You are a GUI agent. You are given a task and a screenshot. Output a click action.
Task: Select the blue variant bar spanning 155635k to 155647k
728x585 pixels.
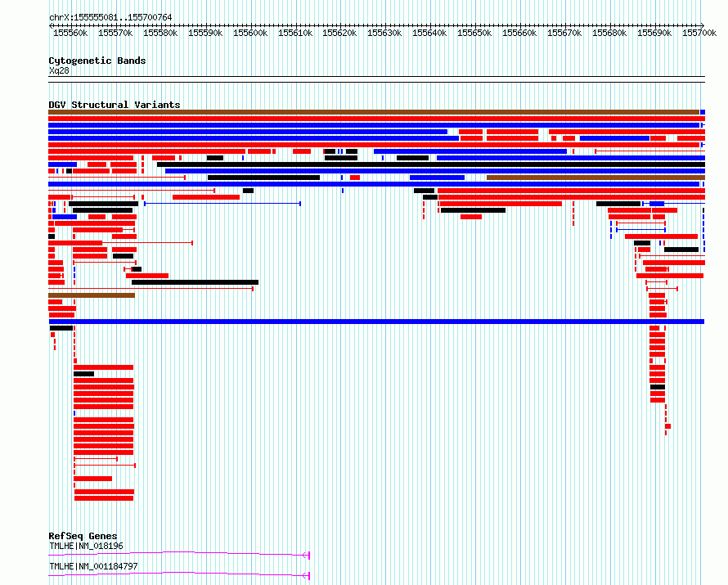point(437,178)
